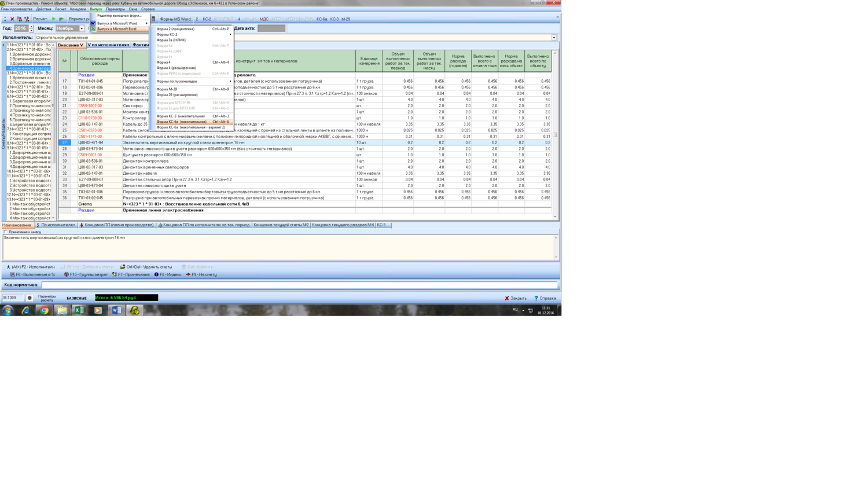Click Ctrl+Del - Удалить сметы icon

click(123, 267)
